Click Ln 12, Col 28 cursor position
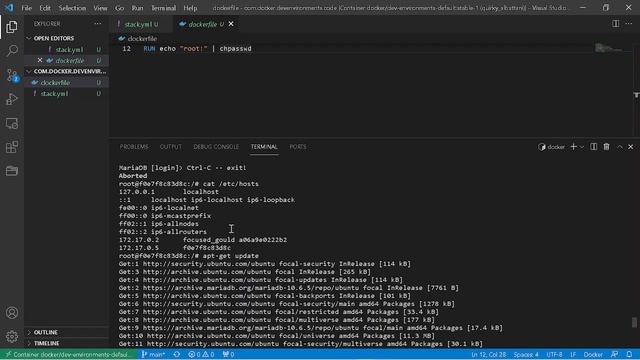This screenshot has width=640, height=360. click(488, 354)
